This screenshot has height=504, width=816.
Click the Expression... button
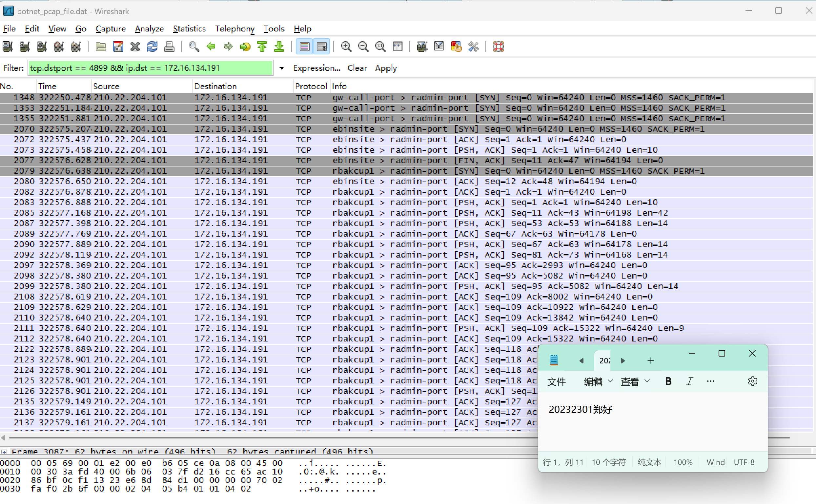pos(316,68)
